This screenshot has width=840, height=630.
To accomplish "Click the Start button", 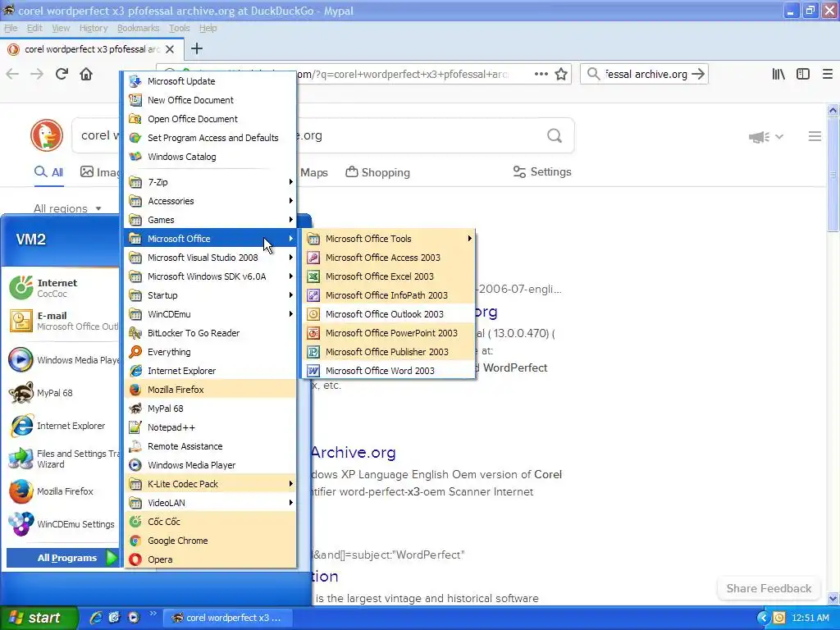I will [38, 618].
